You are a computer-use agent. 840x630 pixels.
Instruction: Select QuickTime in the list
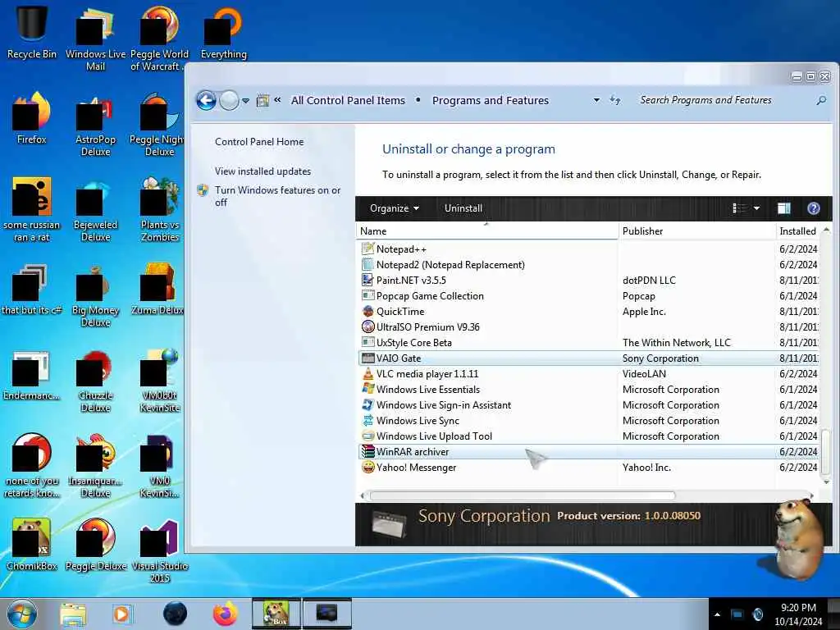tap(588, 311)
